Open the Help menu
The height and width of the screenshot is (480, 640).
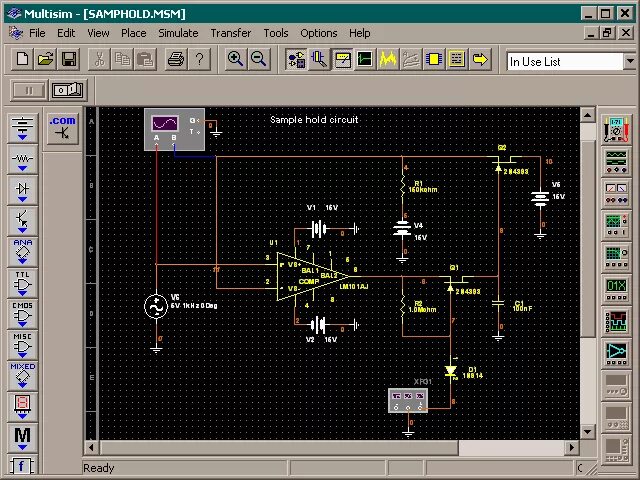coord(360,33)
